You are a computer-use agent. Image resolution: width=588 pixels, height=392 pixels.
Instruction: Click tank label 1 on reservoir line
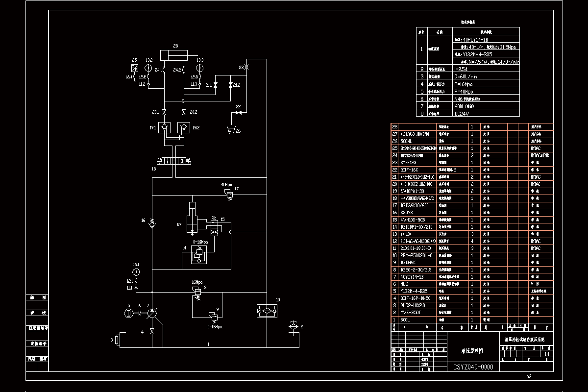coord(208,344)
